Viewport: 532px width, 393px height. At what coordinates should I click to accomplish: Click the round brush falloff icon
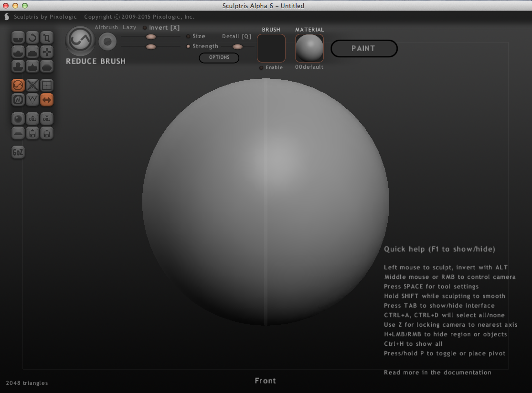107,42
